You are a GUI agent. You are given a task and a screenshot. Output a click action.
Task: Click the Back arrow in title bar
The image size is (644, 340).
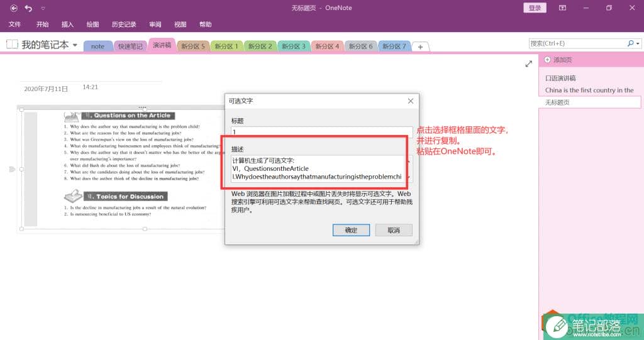tap(14, 8)
